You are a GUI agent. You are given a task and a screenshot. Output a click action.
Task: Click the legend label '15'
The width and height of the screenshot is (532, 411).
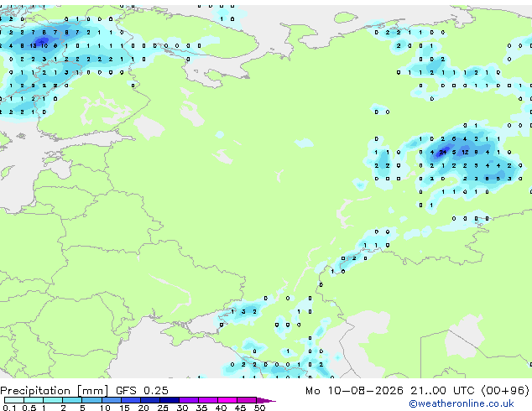124,408
